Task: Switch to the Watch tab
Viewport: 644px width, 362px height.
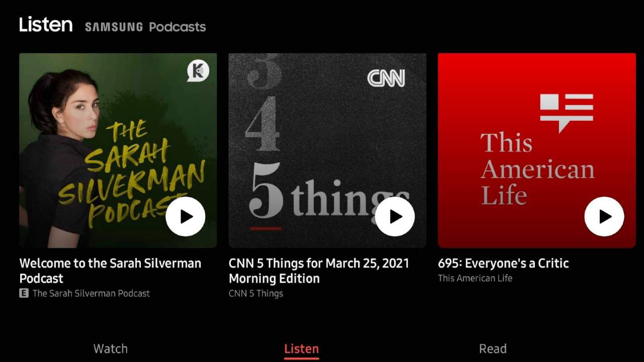Action: 111,348
